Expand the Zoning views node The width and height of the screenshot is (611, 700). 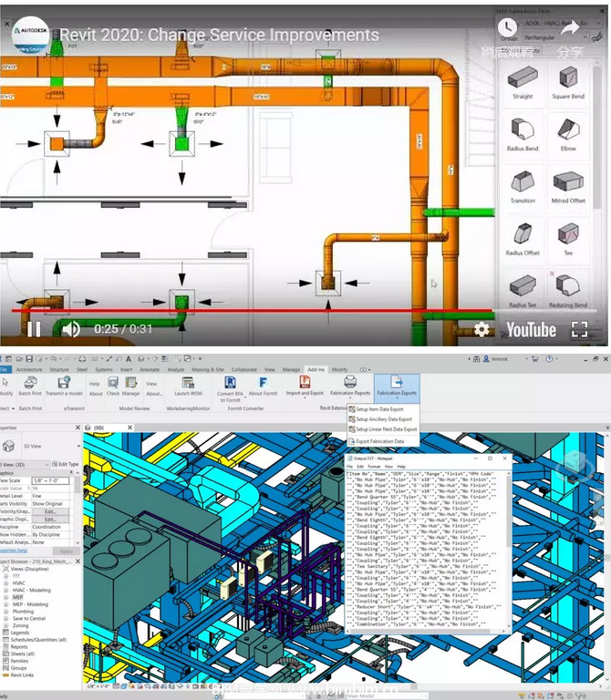click(5, 626)
